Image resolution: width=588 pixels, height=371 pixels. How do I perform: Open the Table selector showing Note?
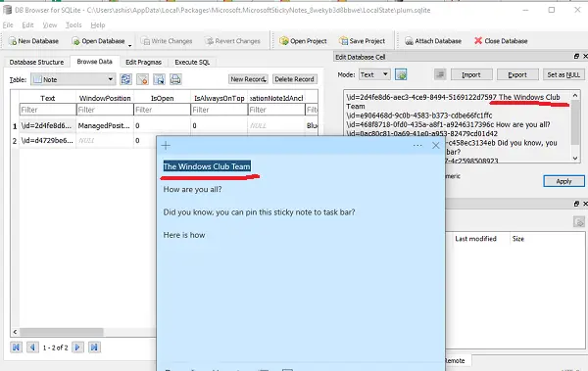73,79
